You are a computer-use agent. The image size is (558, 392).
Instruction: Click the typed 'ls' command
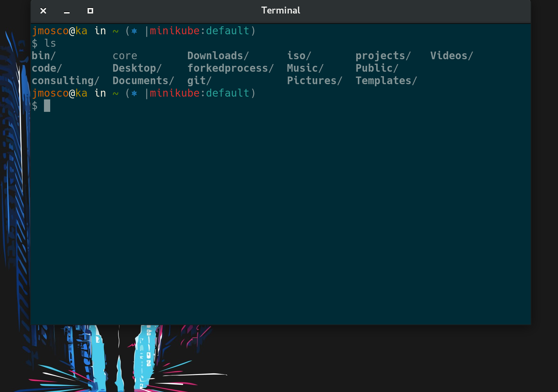[50, 43]
